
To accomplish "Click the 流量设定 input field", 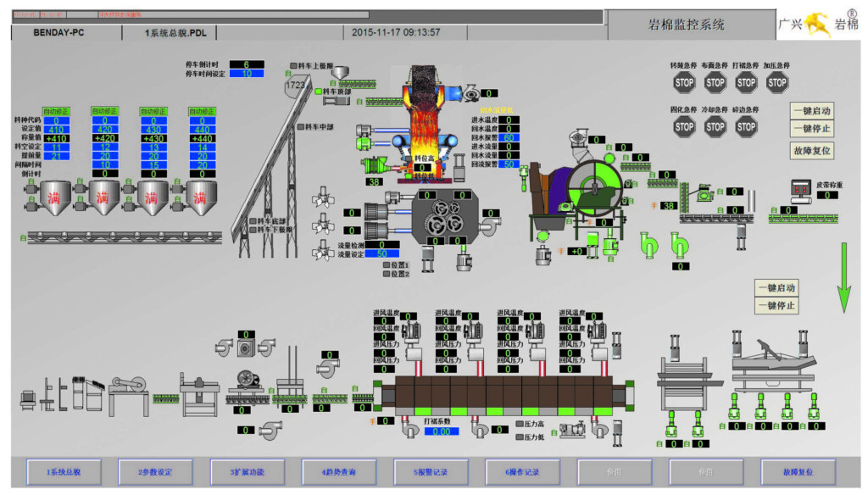I will click(381, 253).
